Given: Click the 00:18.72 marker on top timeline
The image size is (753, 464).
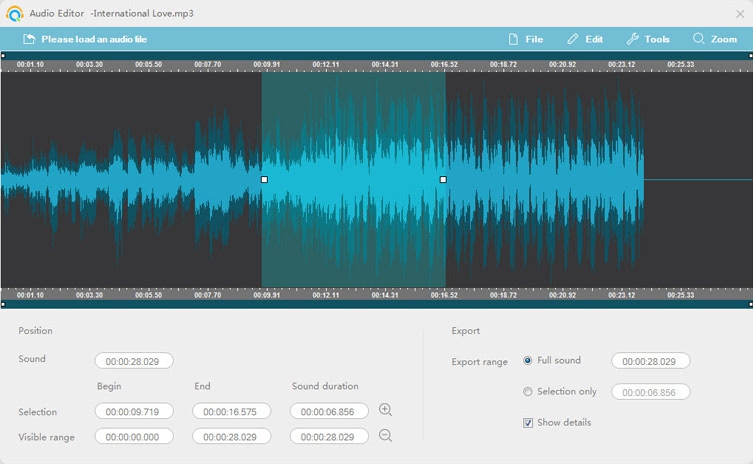Looking at the screenshot, I should (x=503, y=64).
